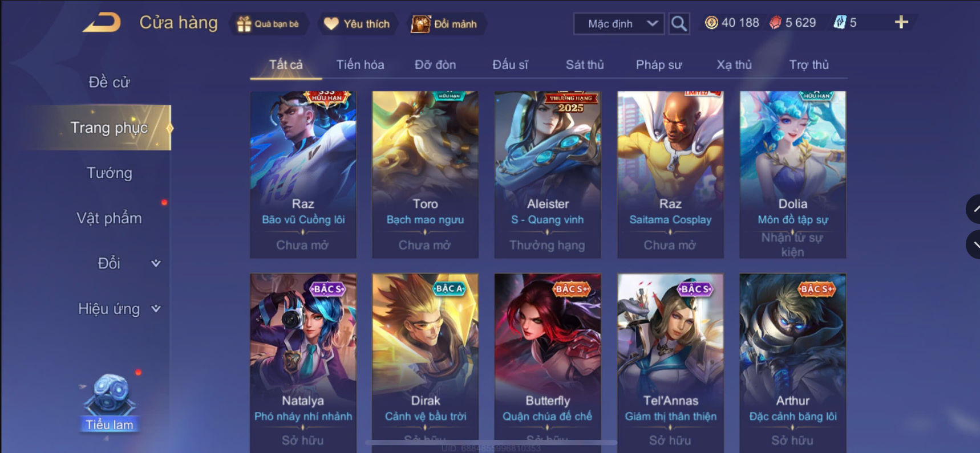Click the blue voucher ticket icon
980x453 pixels.
click(x=840, y=23)
